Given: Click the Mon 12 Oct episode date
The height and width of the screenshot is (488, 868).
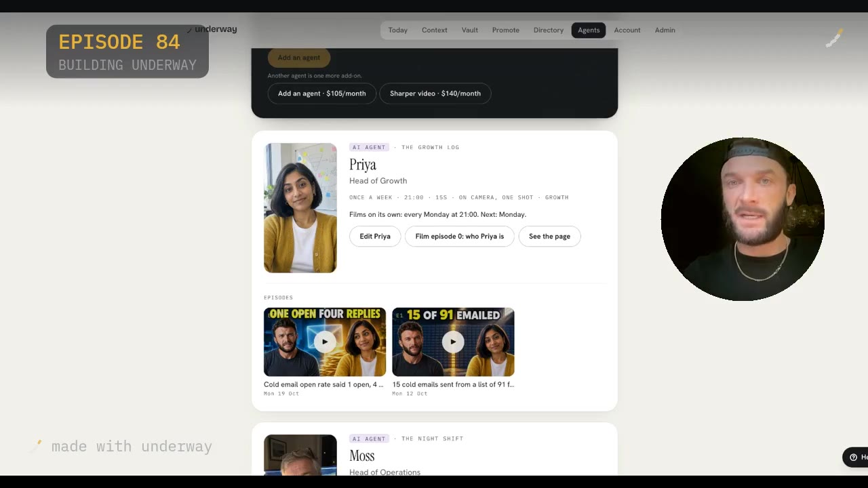Looking at the screenshot, I should tap(410, 394).
